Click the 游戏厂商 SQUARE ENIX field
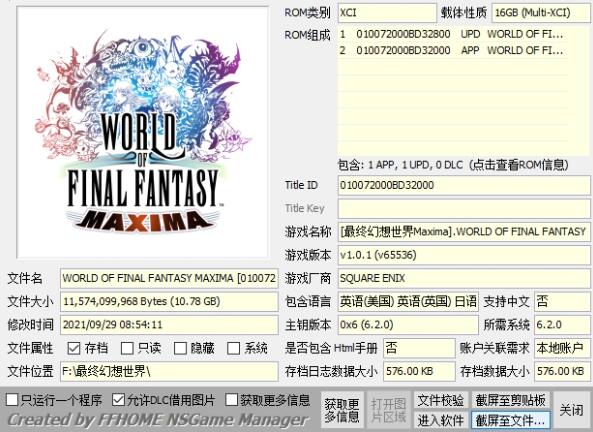The width and height of the screenshot is (593, 432). [x=464, y=278]
